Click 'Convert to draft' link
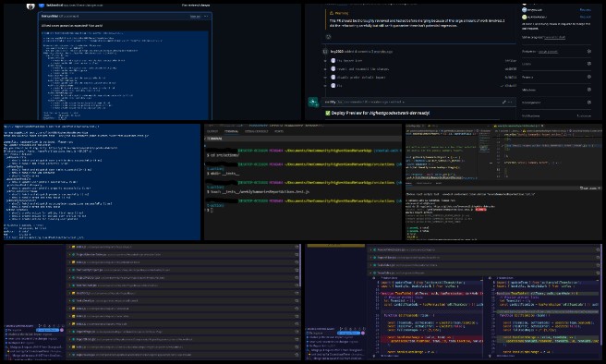606x364 pixels. point(554,38)
